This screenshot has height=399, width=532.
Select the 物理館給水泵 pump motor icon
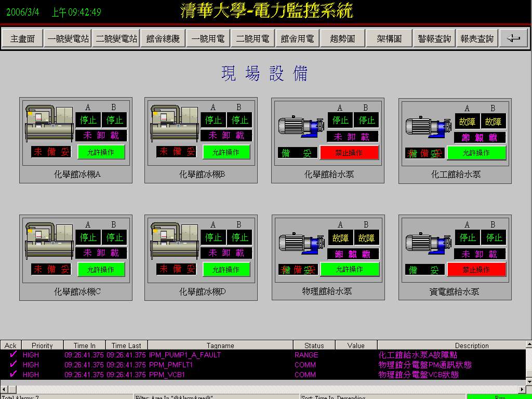(302, 243)
